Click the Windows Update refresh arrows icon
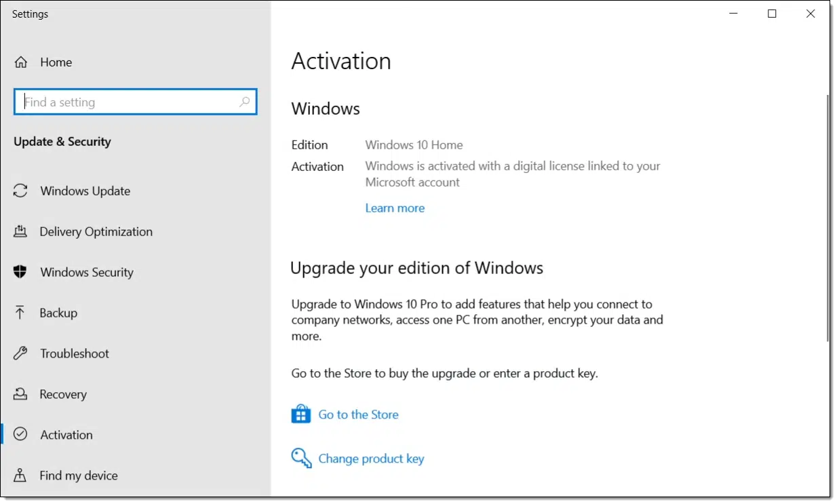This screenshot has width=837, height=504. [x=20, y=191]
